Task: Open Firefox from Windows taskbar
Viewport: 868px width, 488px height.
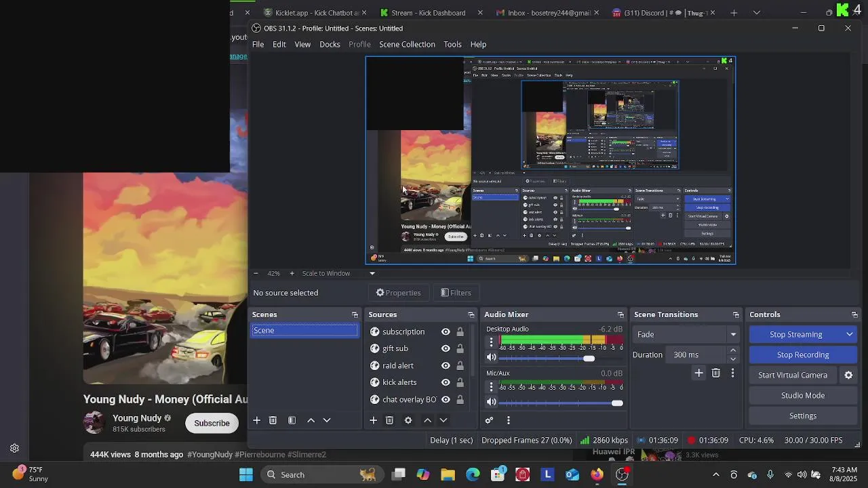Action: pos(597,474)
